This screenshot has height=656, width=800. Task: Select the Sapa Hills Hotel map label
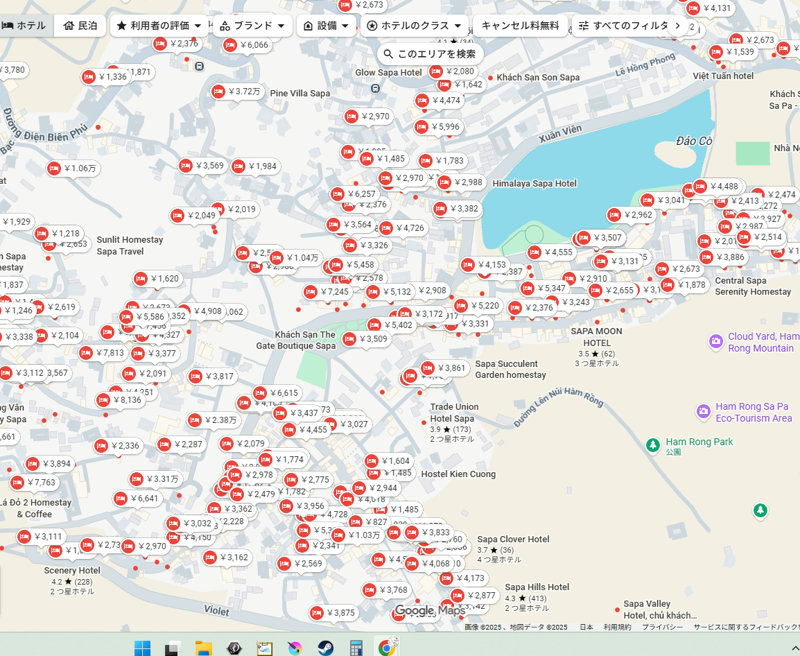pos(536,587)
